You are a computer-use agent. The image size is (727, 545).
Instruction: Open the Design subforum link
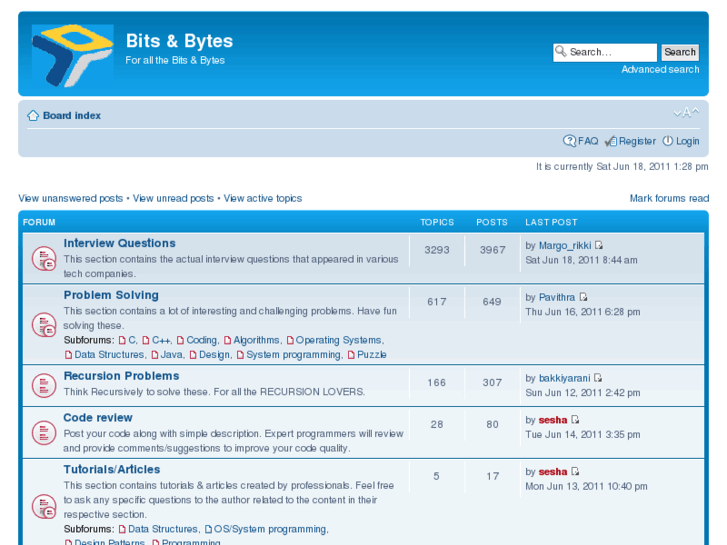[x=214, y=355]
